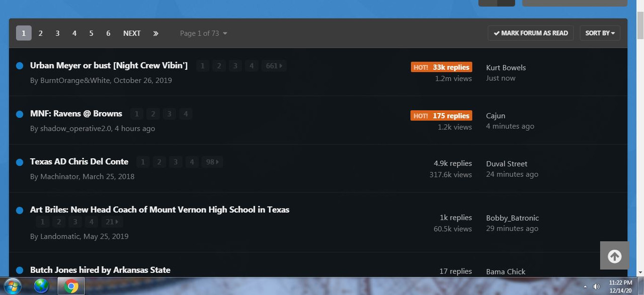Click unread dot for Butch Jones topic
Screen dimensions: 644x295
click(x=20, y=270)
